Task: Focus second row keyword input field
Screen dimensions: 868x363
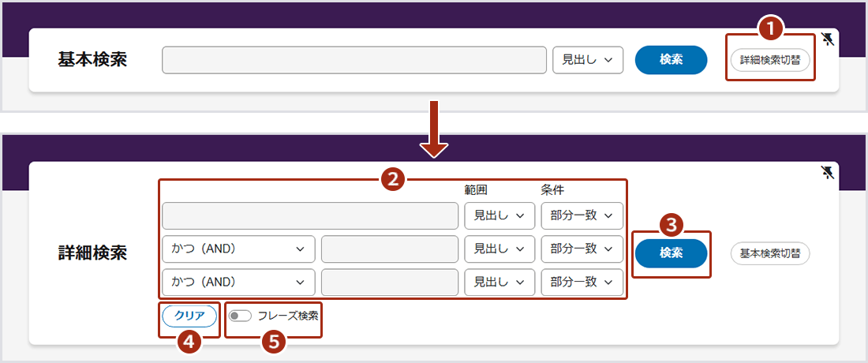Action: pos(390,249)
